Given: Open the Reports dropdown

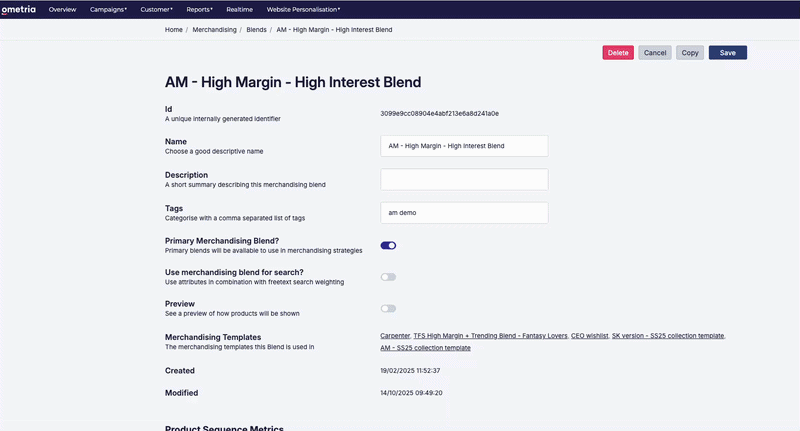Looking at the screenshot, I should click(199, 9).
